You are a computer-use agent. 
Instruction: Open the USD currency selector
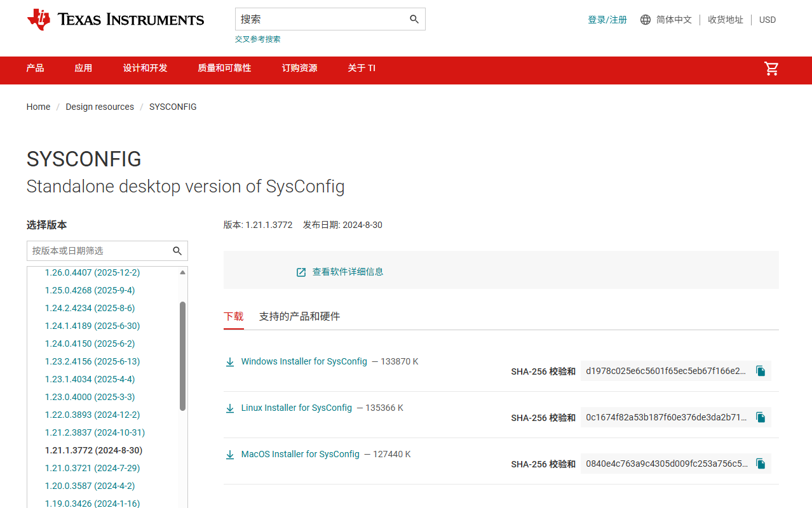click(x=768, y=20)
